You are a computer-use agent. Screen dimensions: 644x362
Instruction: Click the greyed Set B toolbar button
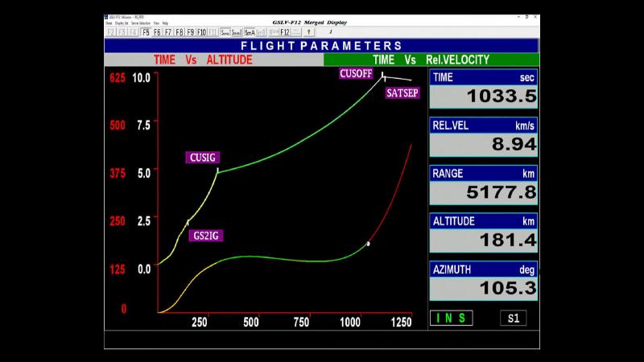point(261,32)
